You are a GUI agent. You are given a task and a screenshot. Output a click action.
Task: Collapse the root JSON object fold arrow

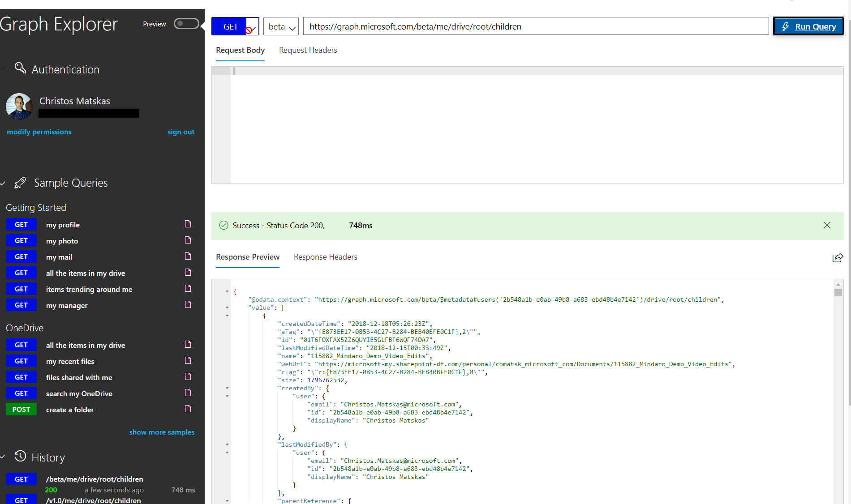pos(227,291)
